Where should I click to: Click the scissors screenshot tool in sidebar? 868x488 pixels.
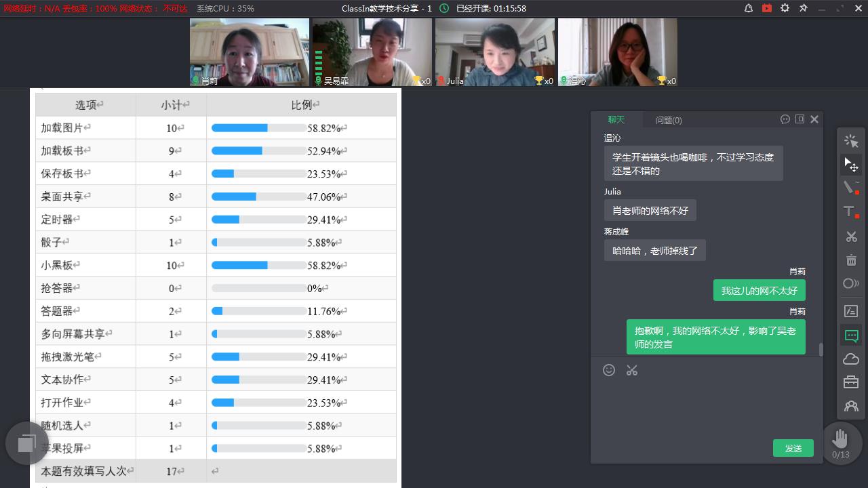(x=851, y=237)
